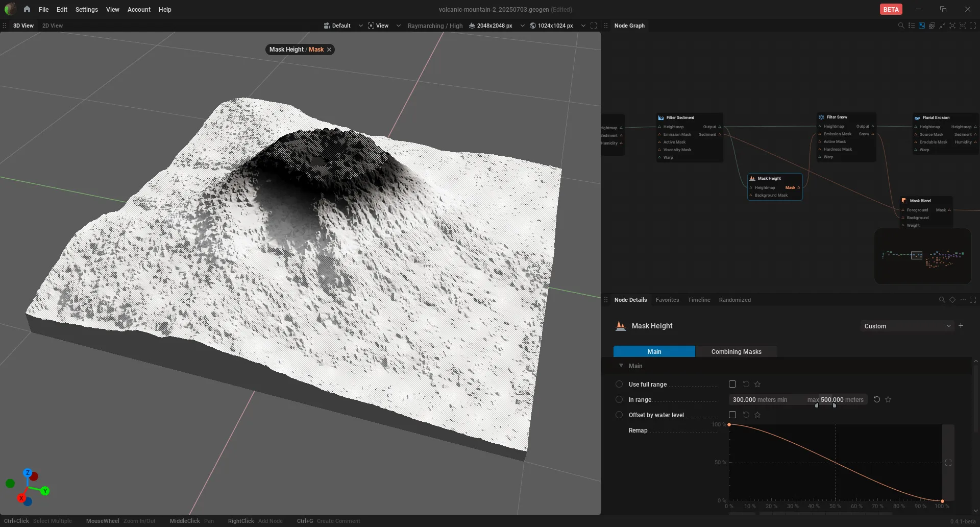
Task: Click the zoom 100 percent icon
Action: pos(963,26)
